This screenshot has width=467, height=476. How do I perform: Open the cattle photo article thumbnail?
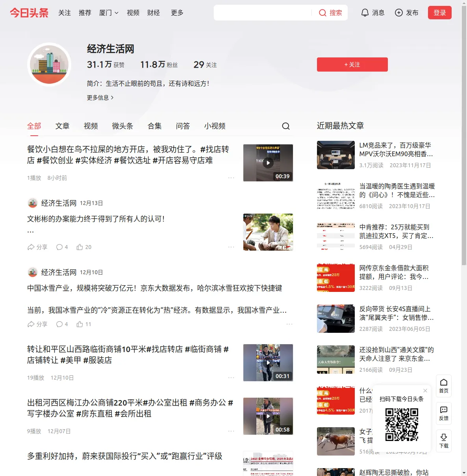tap(336, 441)
